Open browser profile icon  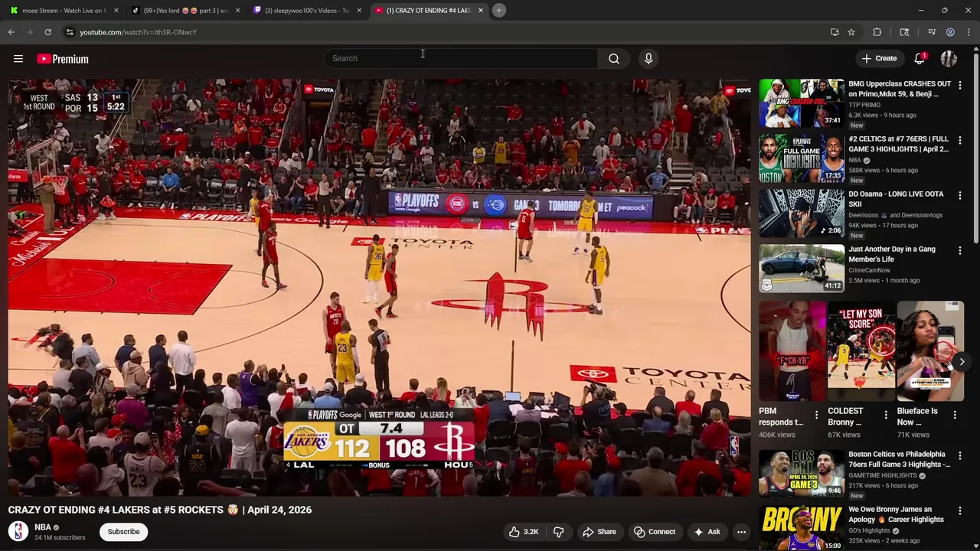click(x=950, y=32)
